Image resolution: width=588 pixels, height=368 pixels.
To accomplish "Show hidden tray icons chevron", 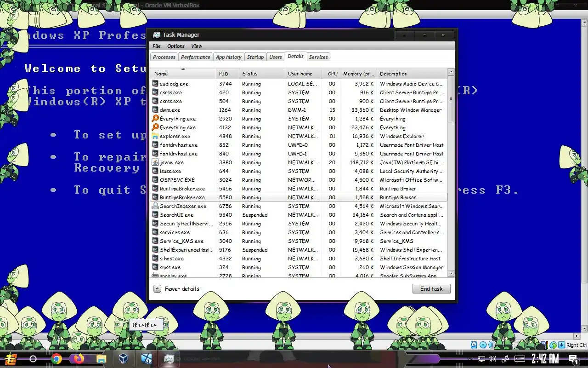I will (x=470, y=359).
